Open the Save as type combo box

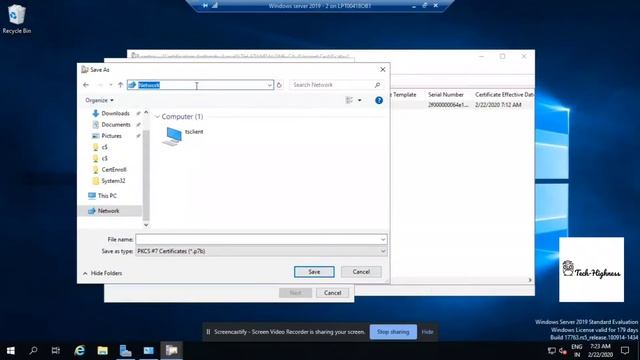click(x=261, y=251)
